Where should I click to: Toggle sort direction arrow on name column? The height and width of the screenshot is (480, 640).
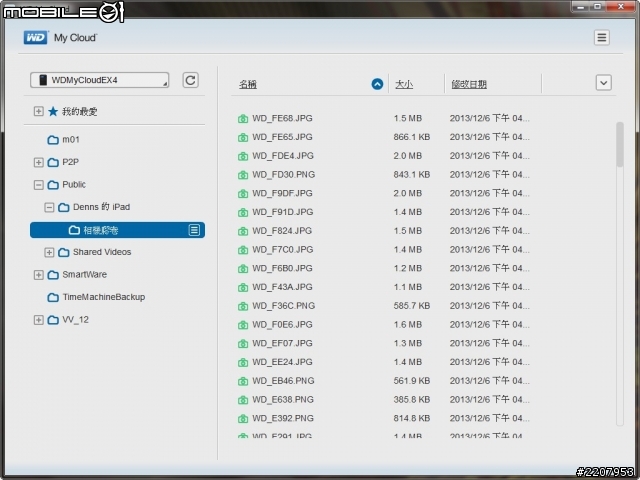tap(377, 84)
